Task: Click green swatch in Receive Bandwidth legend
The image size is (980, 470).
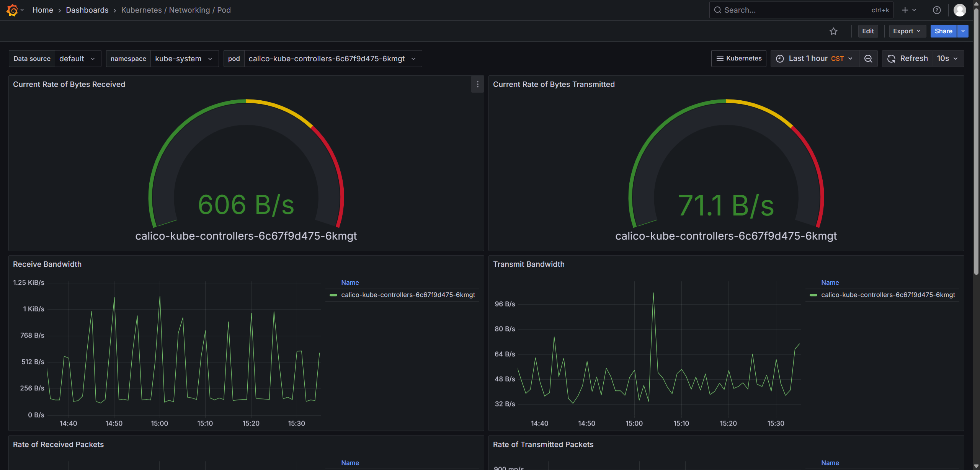Action: click(333, 295)
